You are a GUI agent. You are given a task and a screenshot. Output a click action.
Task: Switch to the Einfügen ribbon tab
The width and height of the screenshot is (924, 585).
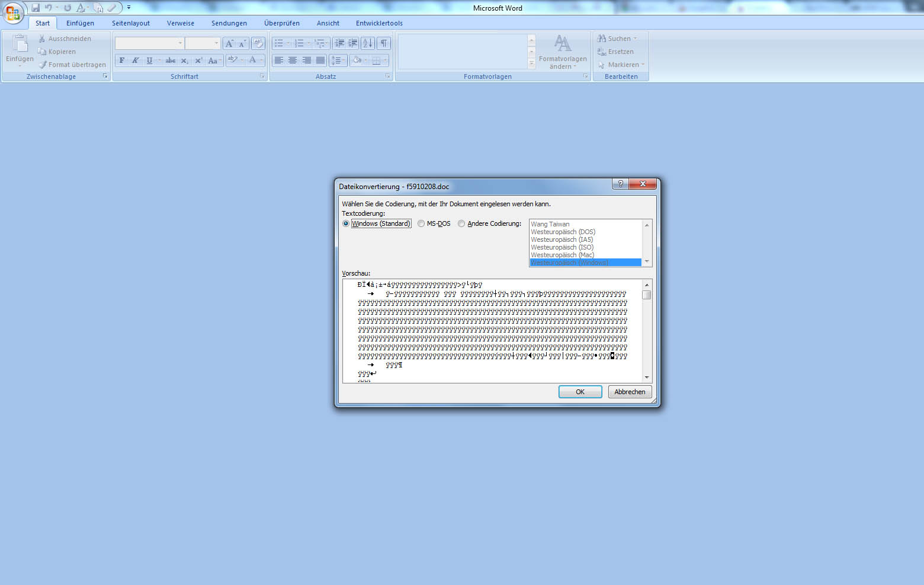pyautogui.click(x=80, y=23)
